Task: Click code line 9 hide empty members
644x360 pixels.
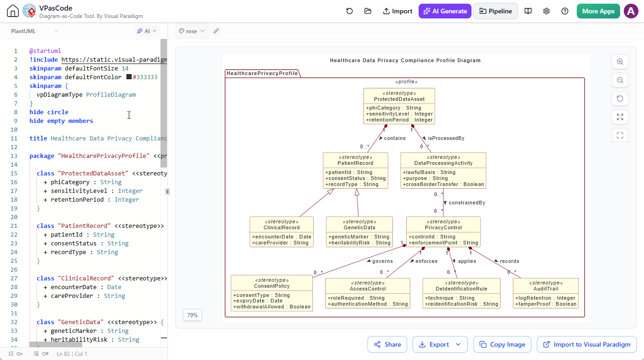Action: [x=61, y=121]
